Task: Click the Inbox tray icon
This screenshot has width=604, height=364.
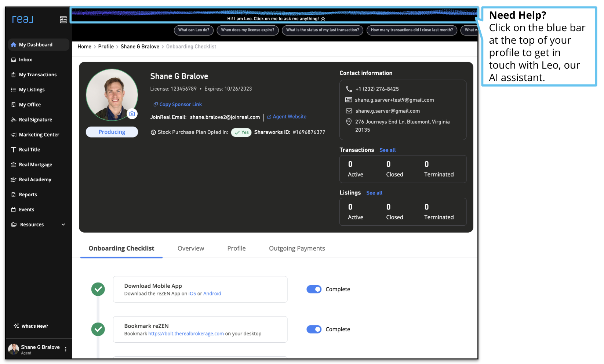Action: point(14,60)
